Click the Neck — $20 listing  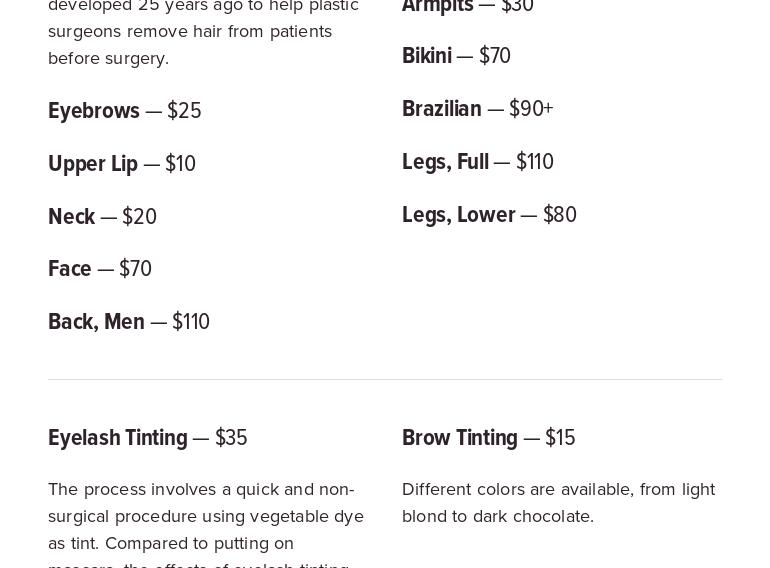[x=102, y=216]
